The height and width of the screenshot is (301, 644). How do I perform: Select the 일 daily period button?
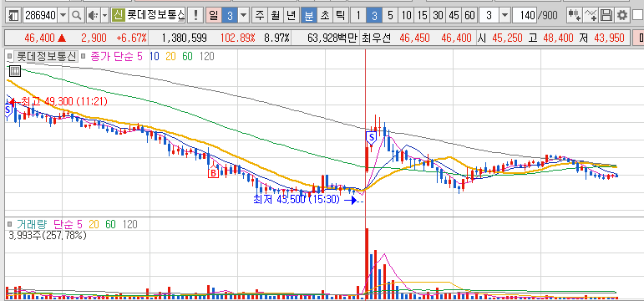click(214, 16)
